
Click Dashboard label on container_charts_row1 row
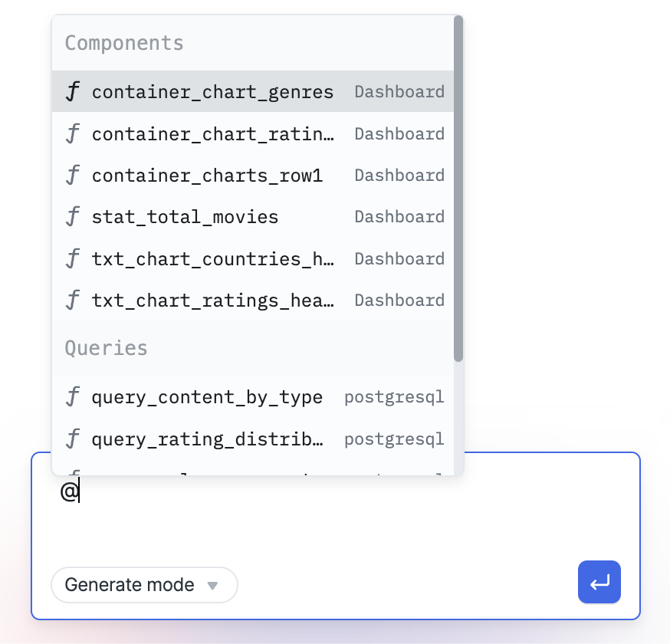(x=399, y=176)
